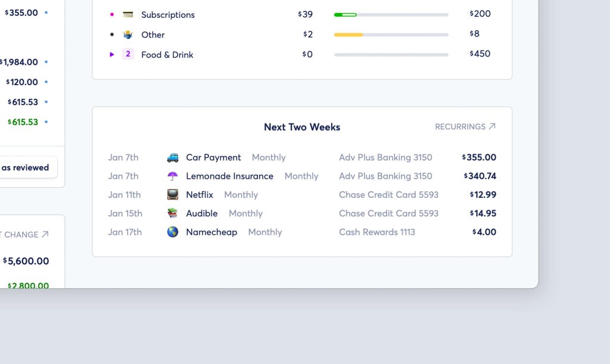The height and width of the screenshot is (364, 610).
Task: Click the TV icon beside Netflix
Action: (173, 195)
